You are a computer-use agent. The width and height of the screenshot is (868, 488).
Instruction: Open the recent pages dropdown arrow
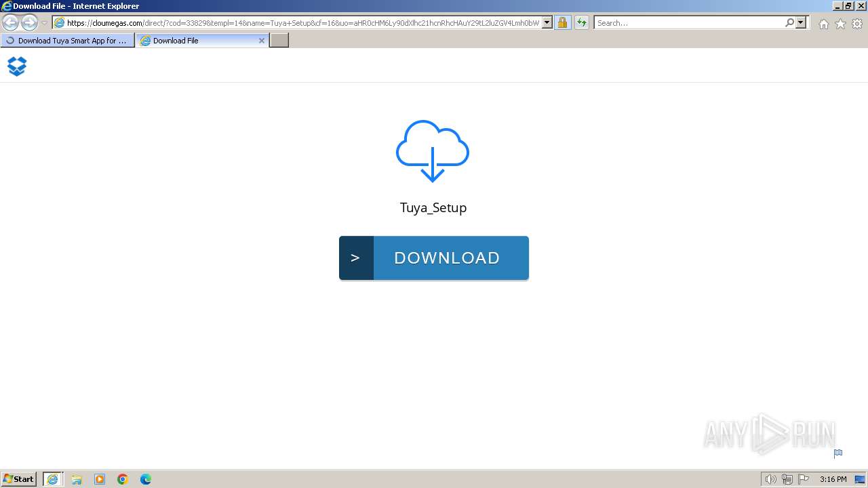[45, 23]
